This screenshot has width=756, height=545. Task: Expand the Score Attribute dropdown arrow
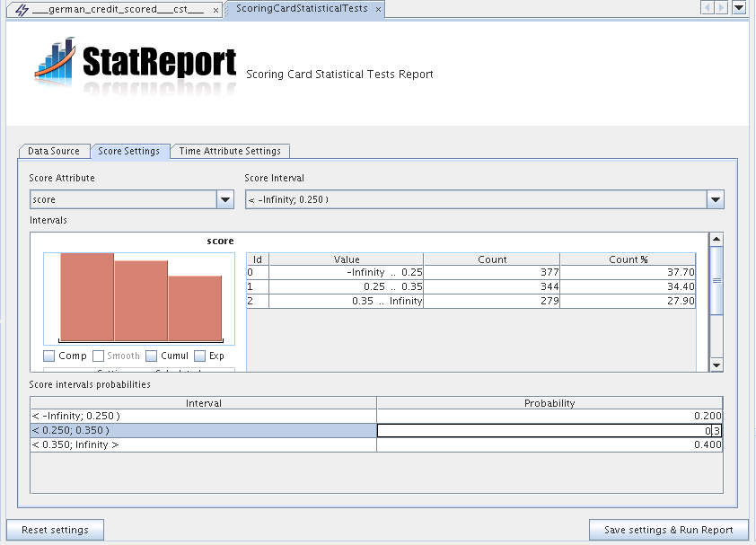[x=225, y=199]
